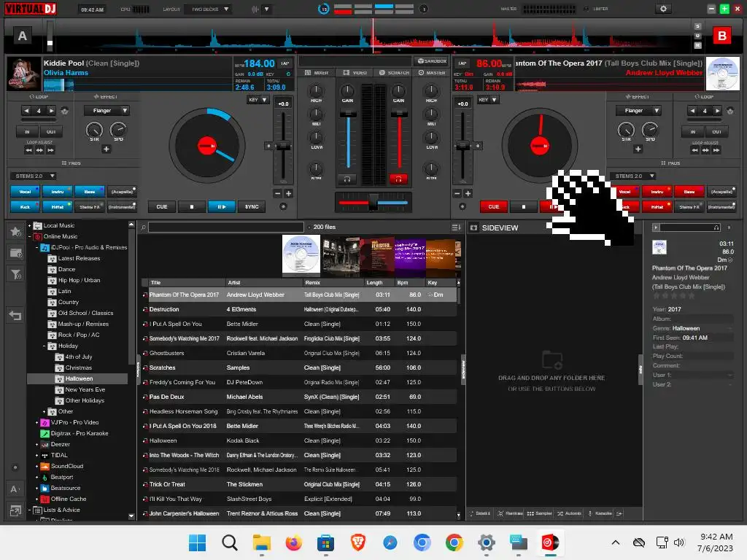Move loop back on deck A
The image size is (747, 560).
click(x=28, y=150)
